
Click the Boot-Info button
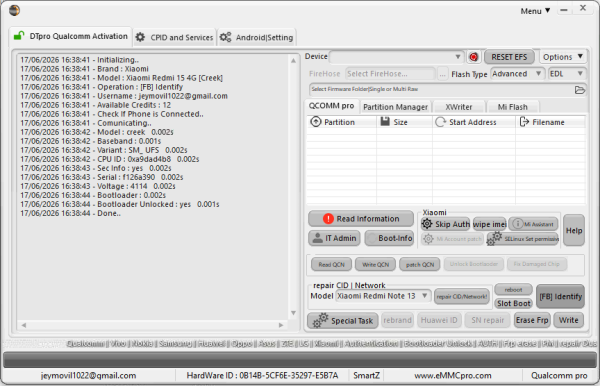(x=389, y=238)
